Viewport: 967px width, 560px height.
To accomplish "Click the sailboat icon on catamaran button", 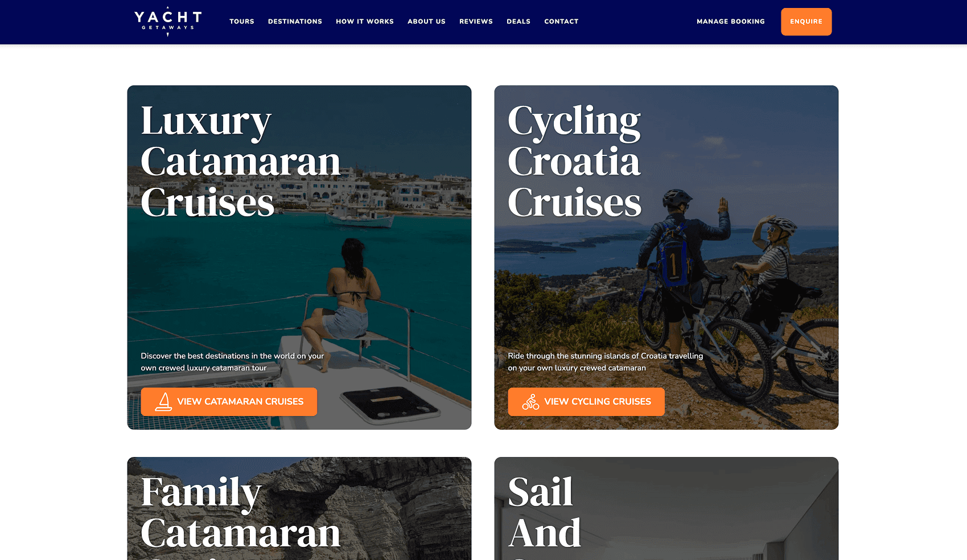I will 164,402.
